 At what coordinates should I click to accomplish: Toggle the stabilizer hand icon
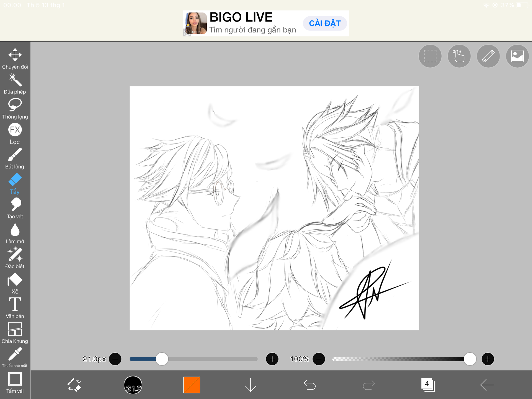point(459,56)
